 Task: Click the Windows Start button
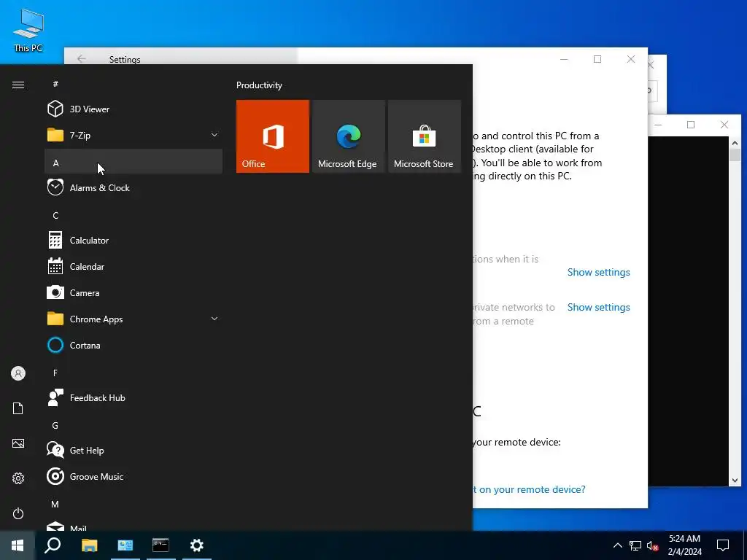point(18,545)
